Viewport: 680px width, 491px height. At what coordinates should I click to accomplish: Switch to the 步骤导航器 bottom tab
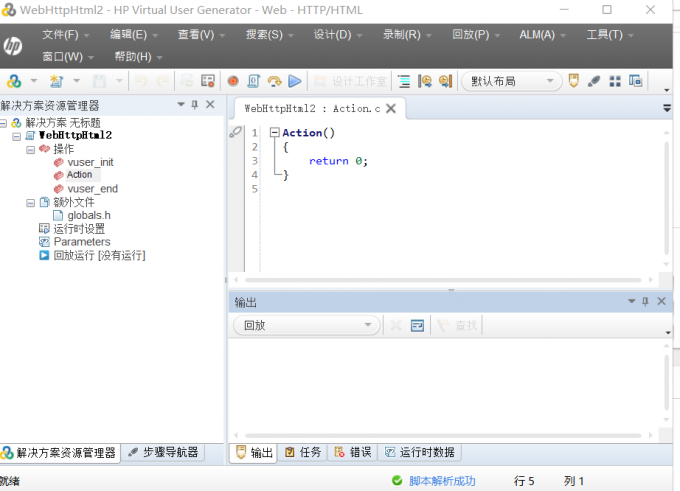163,453
